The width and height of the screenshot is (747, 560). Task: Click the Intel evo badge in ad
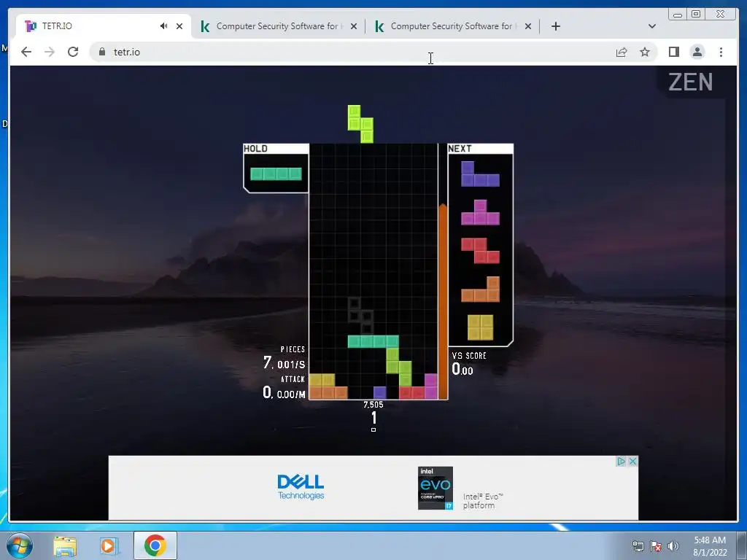click(x=436, y=488)
